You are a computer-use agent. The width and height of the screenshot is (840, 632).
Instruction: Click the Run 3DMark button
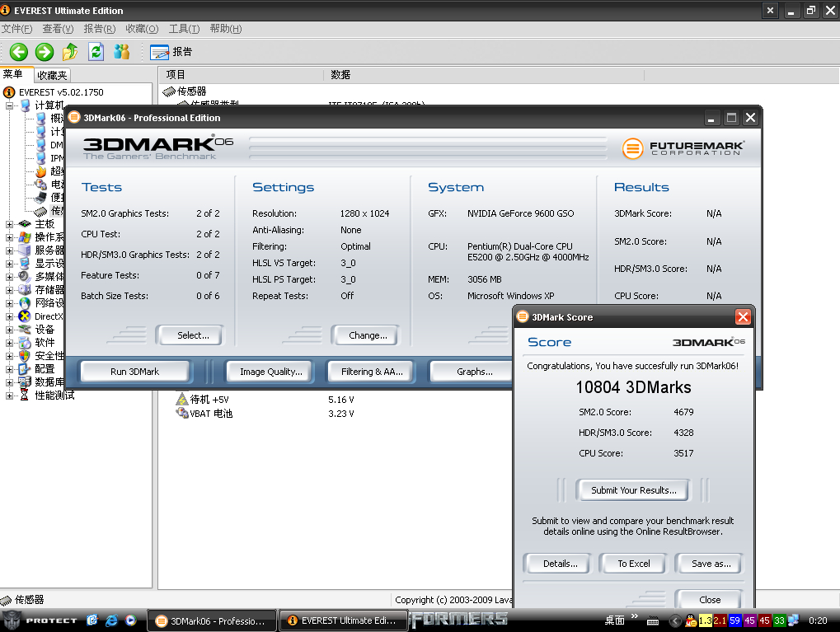pos(134,372)
